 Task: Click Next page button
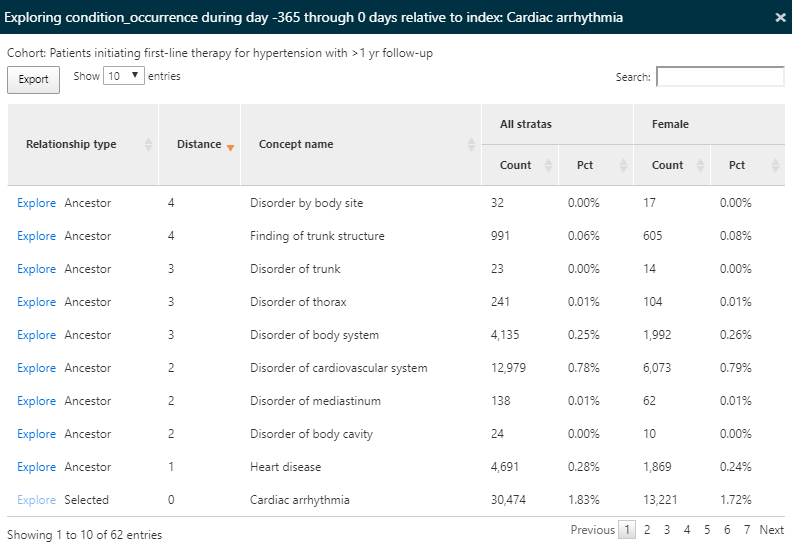click(771, 530)
